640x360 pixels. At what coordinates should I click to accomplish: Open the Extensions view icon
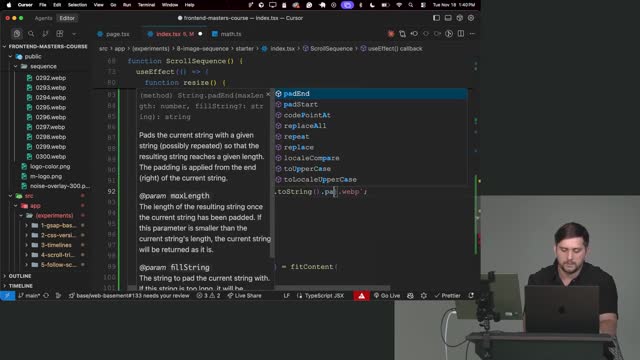(x=60, y=34)
